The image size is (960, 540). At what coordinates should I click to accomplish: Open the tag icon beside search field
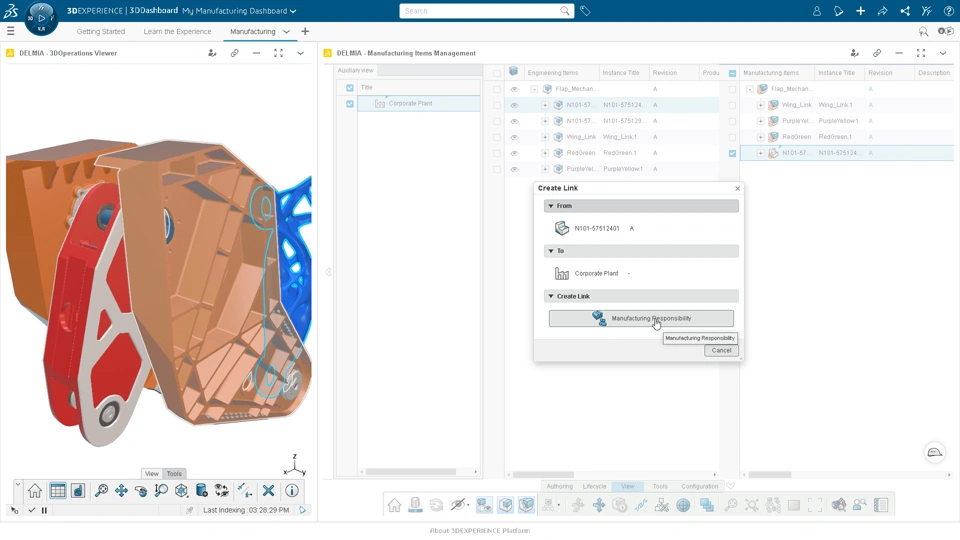point(585,11)
